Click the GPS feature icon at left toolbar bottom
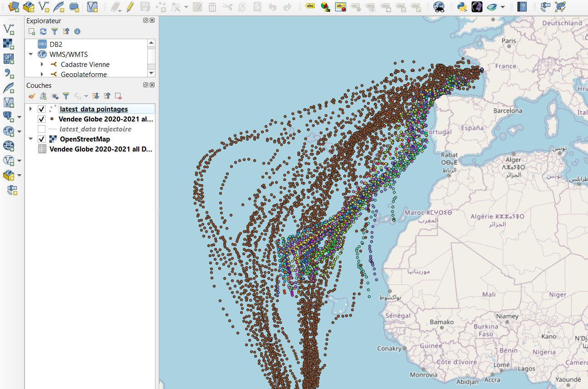 click(12, 190)
